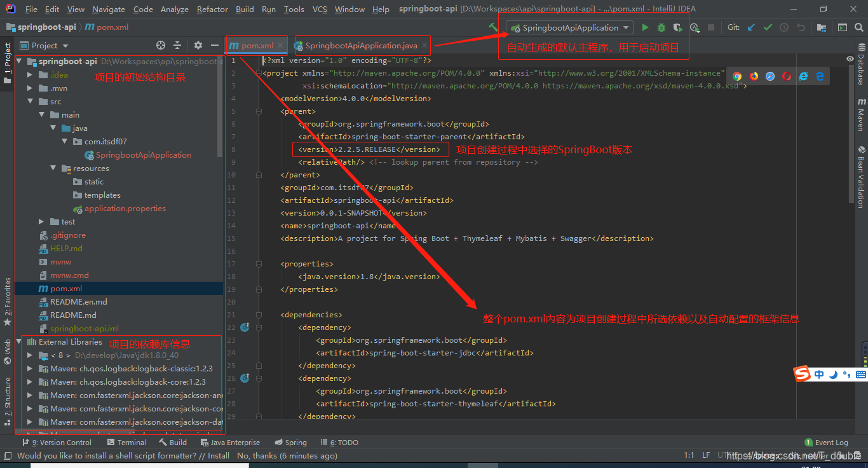Open the Project view selector dropdown
This screenshot has height=468, width=868.
click(44, 45)
